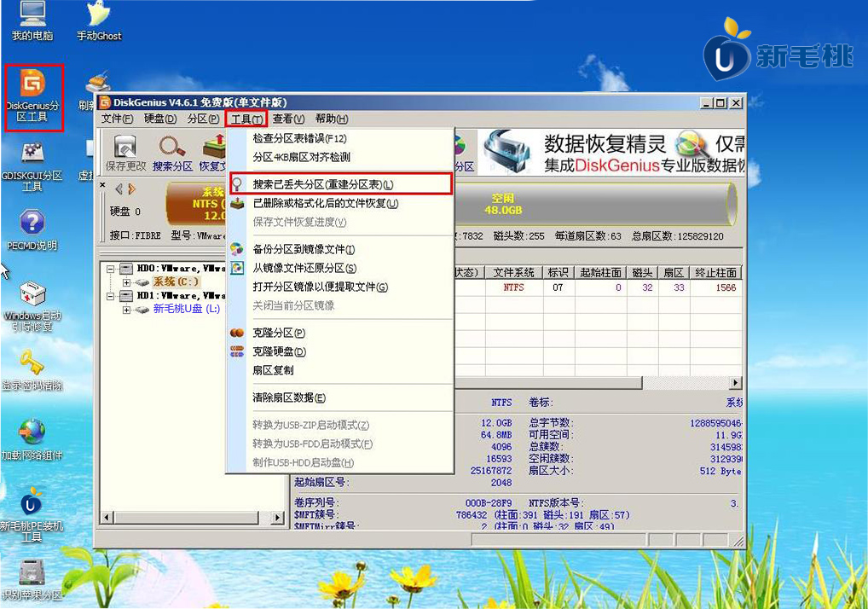Screen dimensions: 868x609
Task: Minimize the DiskGenius window
Action: pyautogui.click(x=706, y=103)
